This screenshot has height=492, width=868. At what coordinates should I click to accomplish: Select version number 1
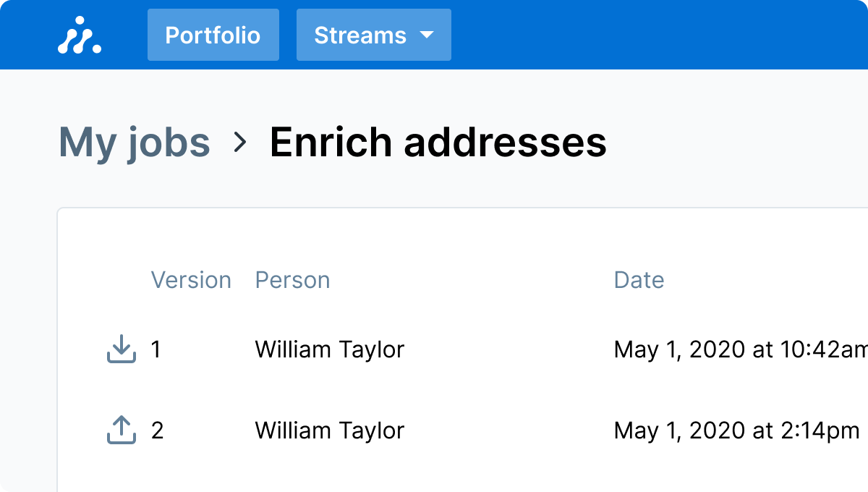pos(156,349)
